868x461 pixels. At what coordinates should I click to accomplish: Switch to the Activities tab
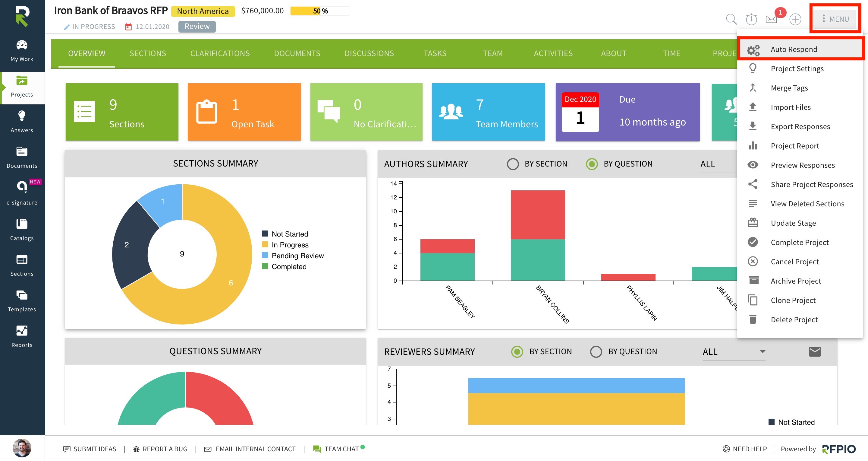[553, 53]
